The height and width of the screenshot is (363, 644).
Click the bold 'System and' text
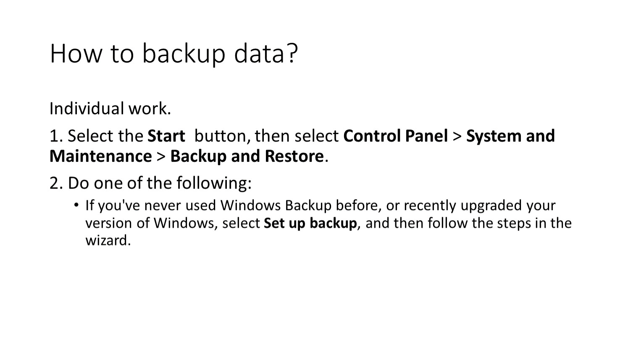click(510, 136)
